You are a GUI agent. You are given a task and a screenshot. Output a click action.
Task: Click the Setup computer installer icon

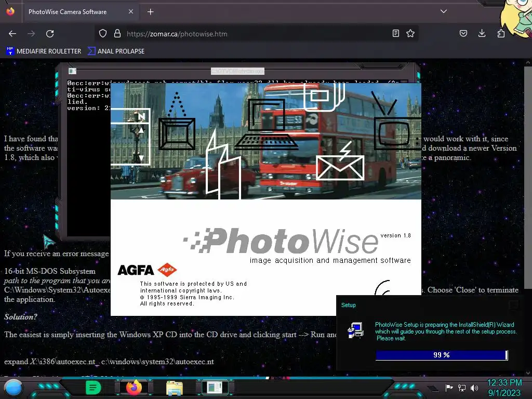pyautogui.click(x=355, y=330)
